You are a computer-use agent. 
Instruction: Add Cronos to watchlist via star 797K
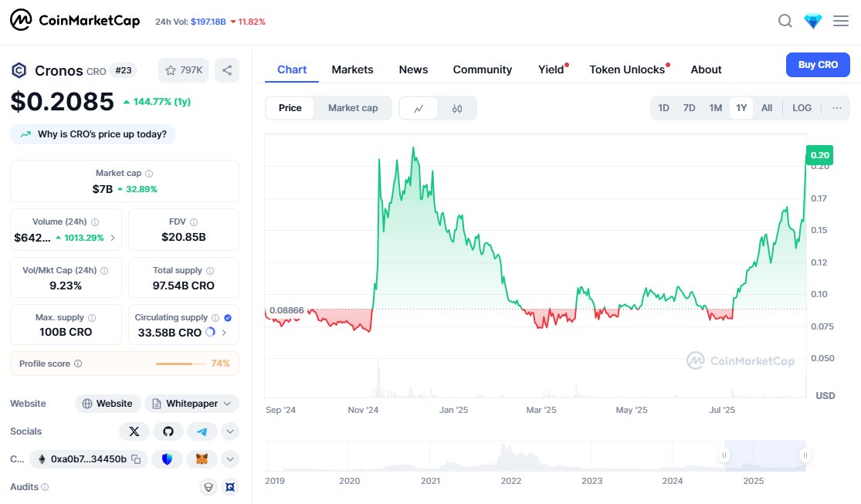click(184, 70)
